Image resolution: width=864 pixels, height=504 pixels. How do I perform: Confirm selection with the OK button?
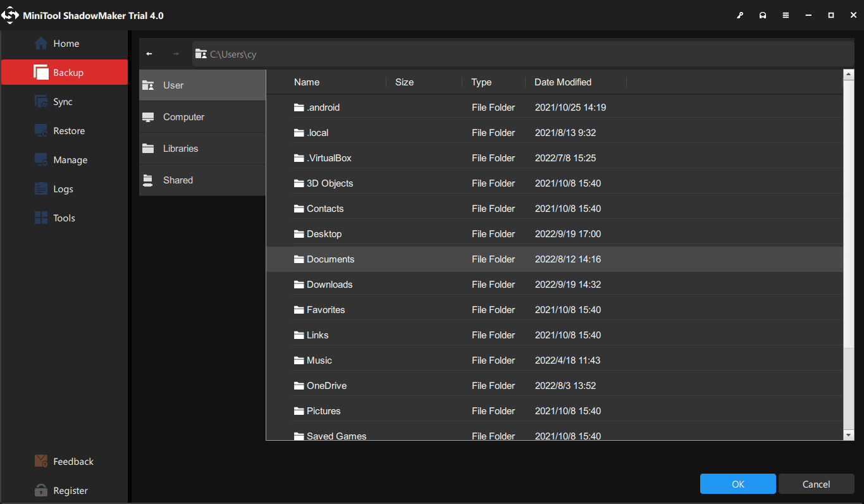click(x=737, y=484)
